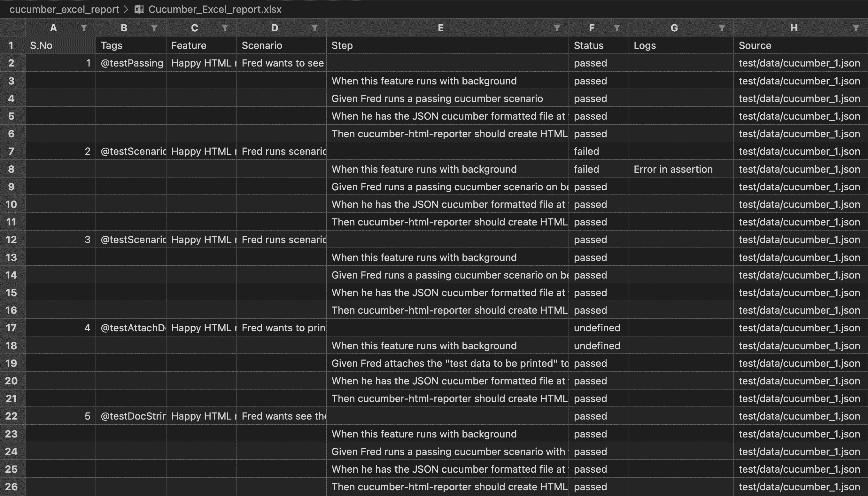868x496 pixels.
Task: Click the filter icon in column B
Action: tap(154, 28)
